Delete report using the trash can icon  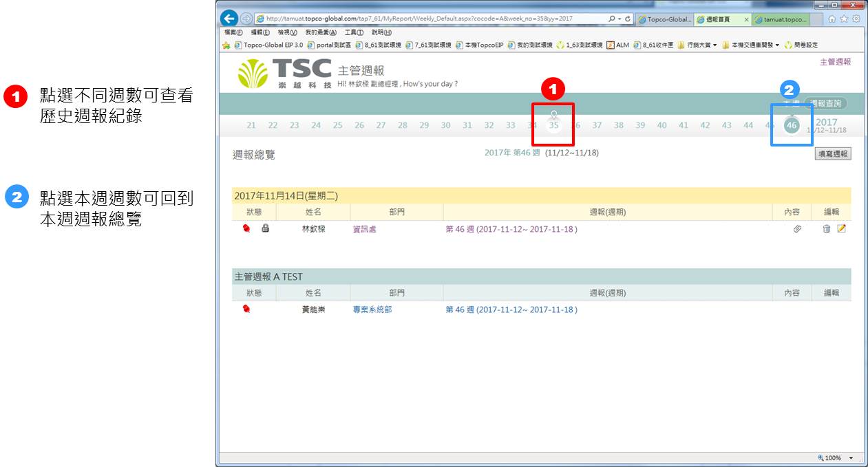pyautogui.click(x=827, y=229)
